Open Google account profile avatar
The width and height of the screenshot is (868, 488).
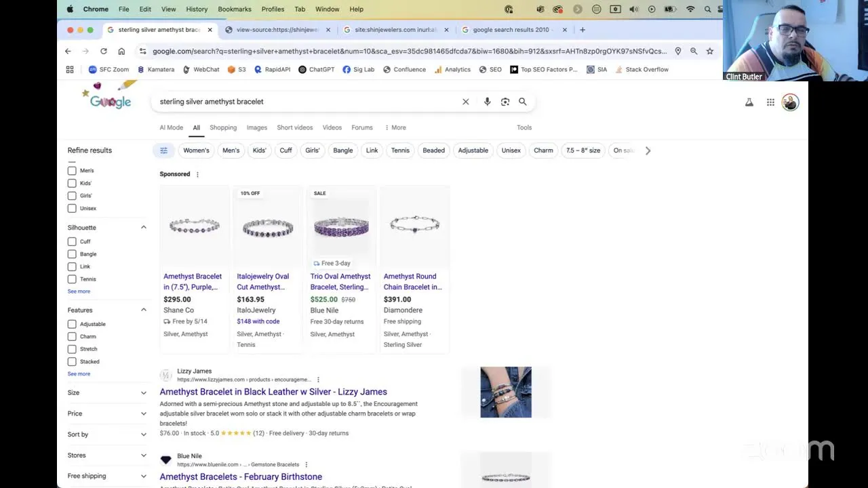pos(790,102)
